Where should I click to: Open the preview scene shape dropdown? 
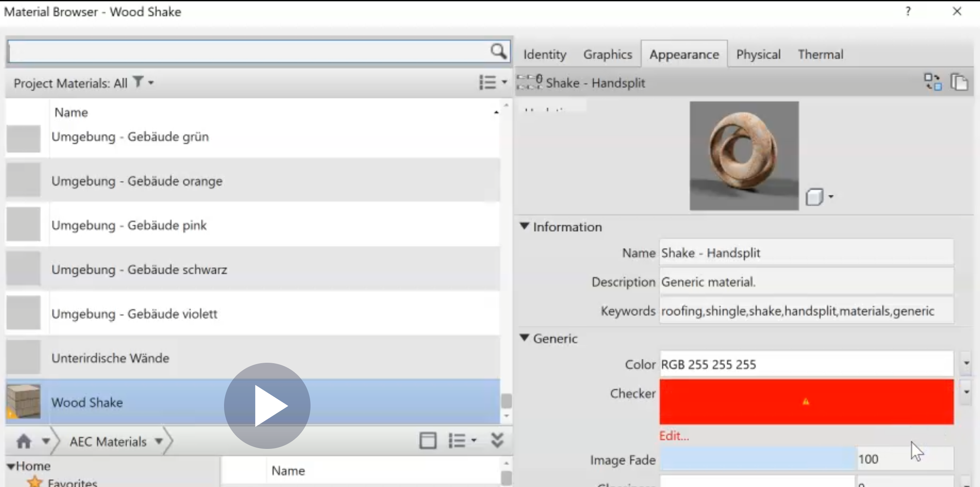[820, 197]
